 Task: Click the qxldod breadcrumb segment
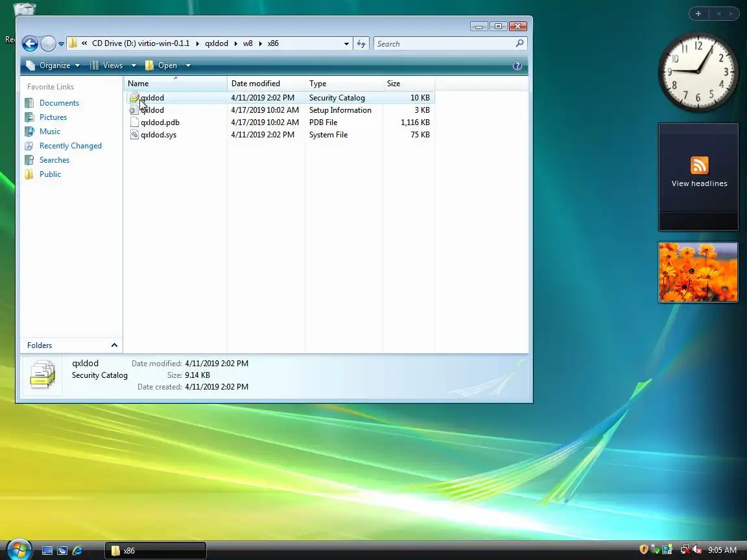(217, 43)
